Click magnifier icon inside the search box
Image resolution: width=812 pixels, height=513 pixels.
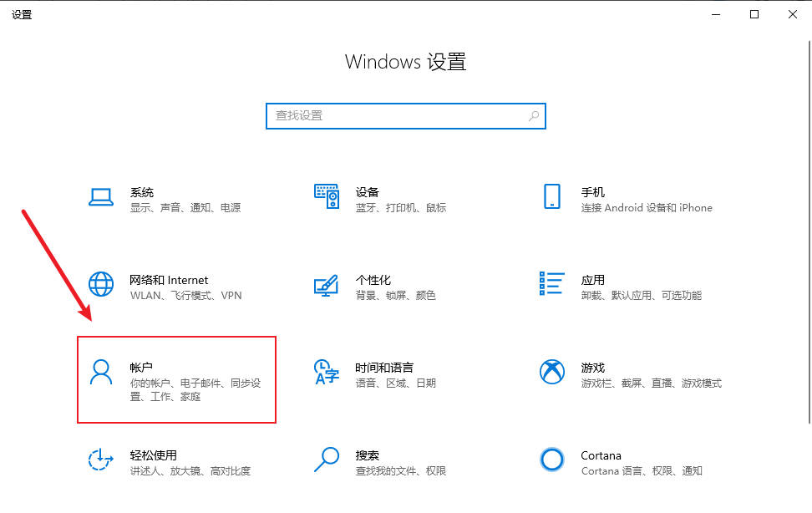click(x=533, y=116)
